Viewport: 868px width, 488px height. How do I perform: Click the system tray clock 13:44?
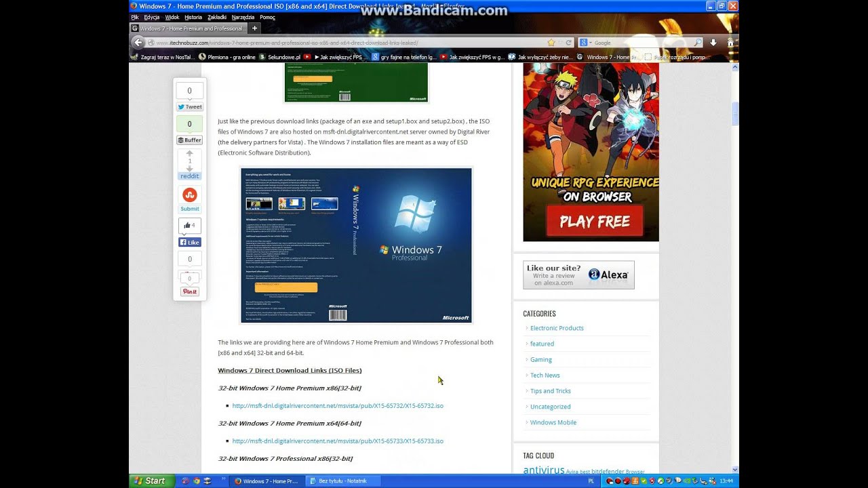coord(726,481)
